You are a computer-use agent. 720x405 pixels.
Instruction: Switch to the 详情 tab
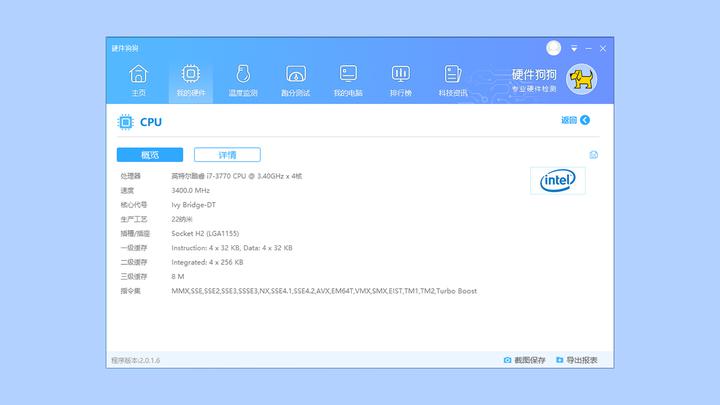[x=227, y=155]
